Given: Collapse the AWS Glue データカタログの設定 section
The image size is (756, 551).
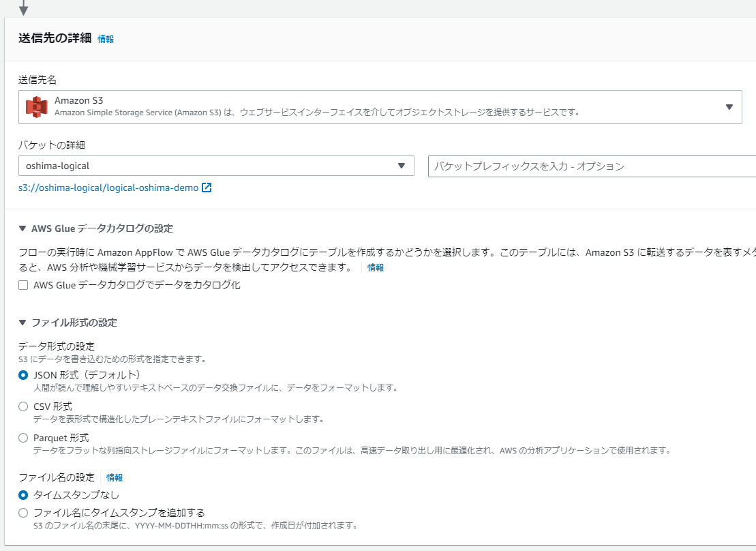Looking at the screenshot, I should (22, 228).
